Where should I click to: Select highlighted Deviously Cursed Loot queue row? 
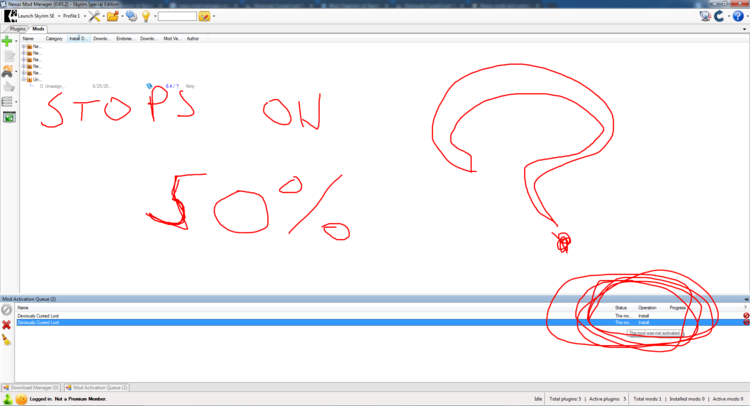coord(382,322)
